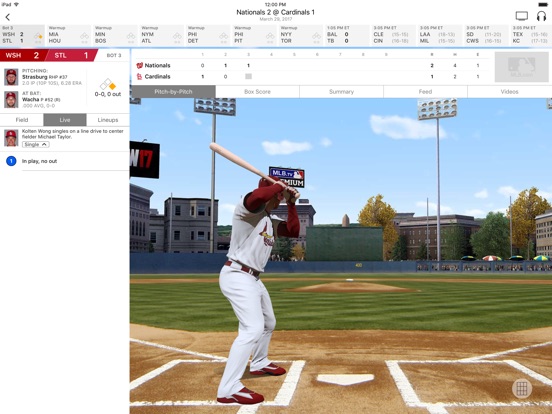
Task: Open the Summary tab
Action: [x=341, y=92]
